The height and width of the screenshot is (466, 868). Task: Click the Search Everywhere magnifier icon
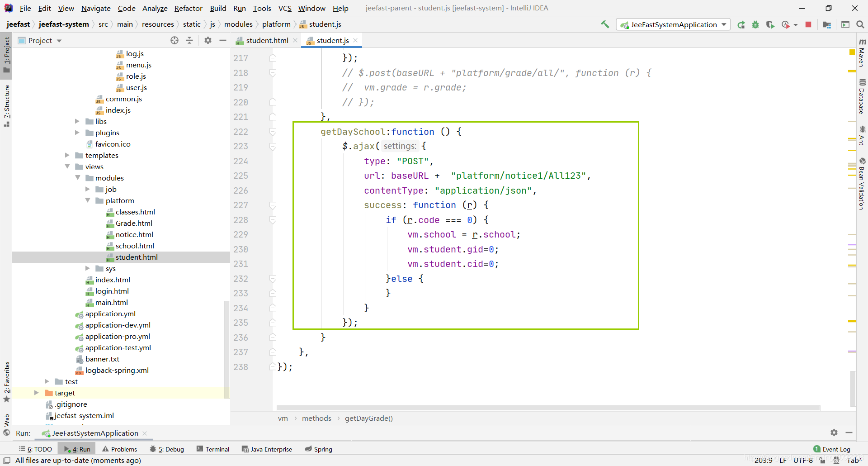[860, 25]
